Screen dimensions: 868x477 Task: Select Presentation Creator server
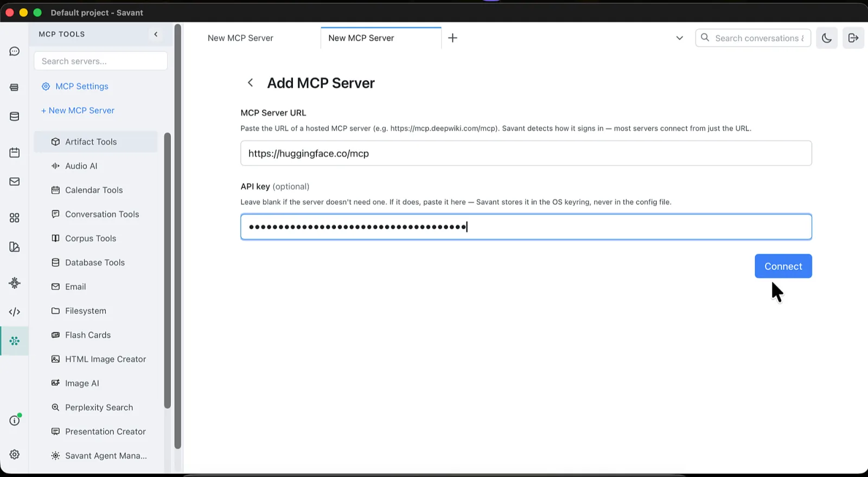click(96, 431)
